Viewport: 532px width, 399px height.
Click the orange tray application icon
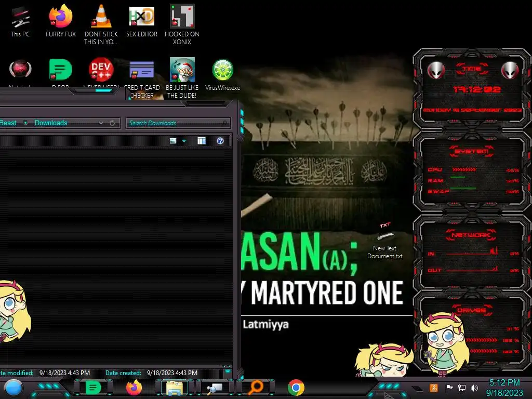(434, 388)
